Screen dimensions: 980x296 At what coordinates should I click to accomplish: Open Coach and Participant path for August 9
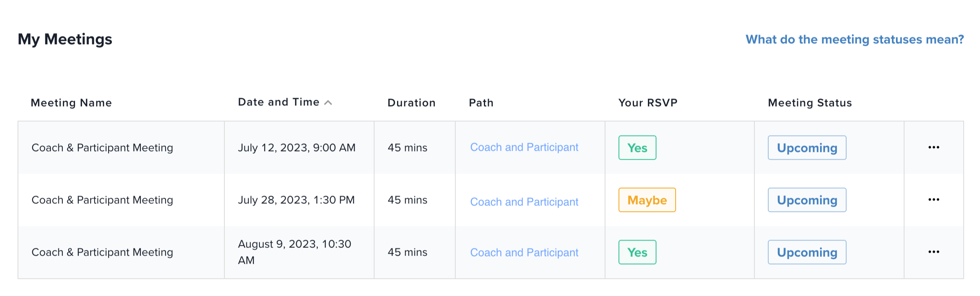point(524,252)
